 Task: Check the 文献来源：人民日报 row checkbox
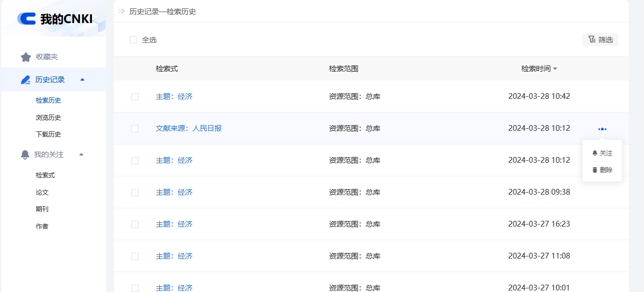click(x=135, y=129)
